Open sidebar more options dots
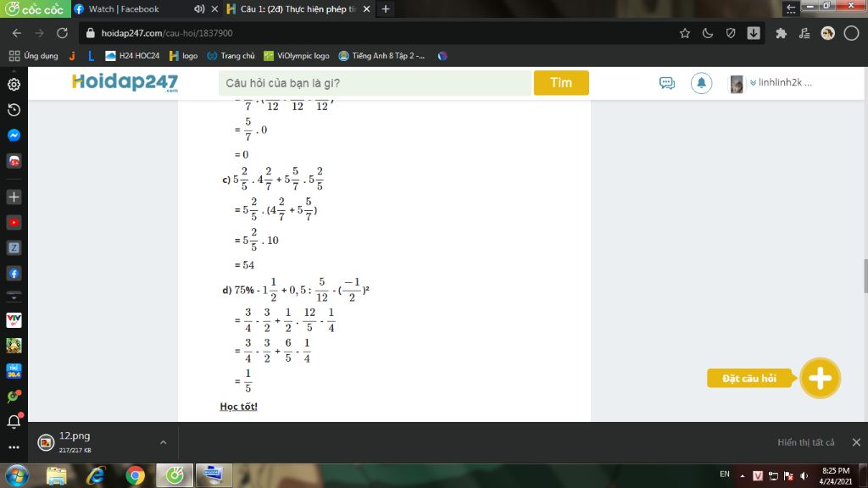 point(14,447)
